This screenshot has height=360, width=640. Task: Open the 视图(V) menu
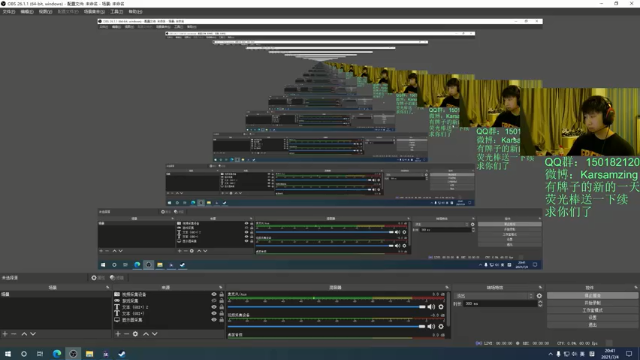[45, 12]
